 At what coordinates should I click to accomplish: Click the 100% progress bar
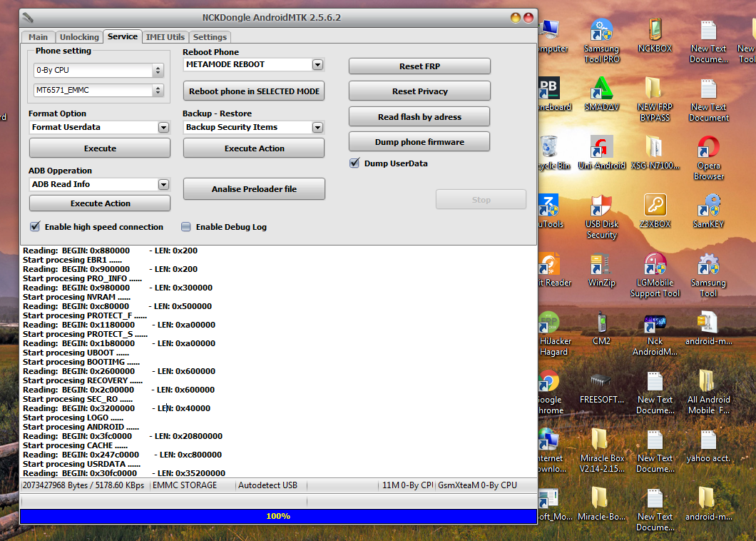point(278,516)
